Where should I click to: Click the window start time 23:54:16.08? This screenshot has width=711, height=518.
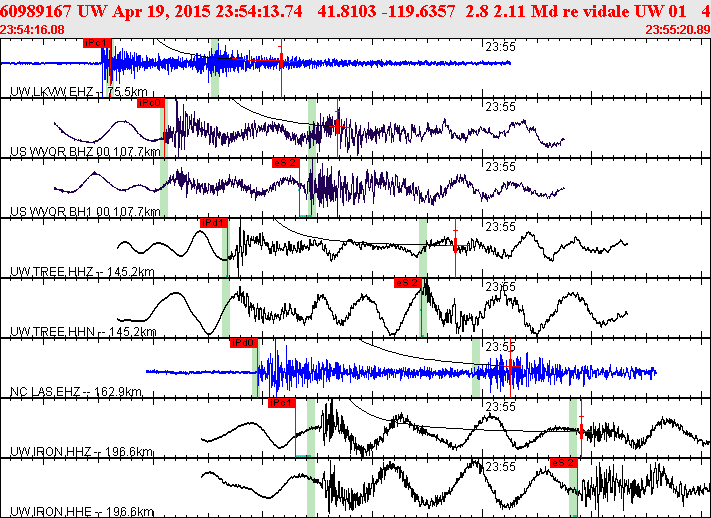click(32, 30)
